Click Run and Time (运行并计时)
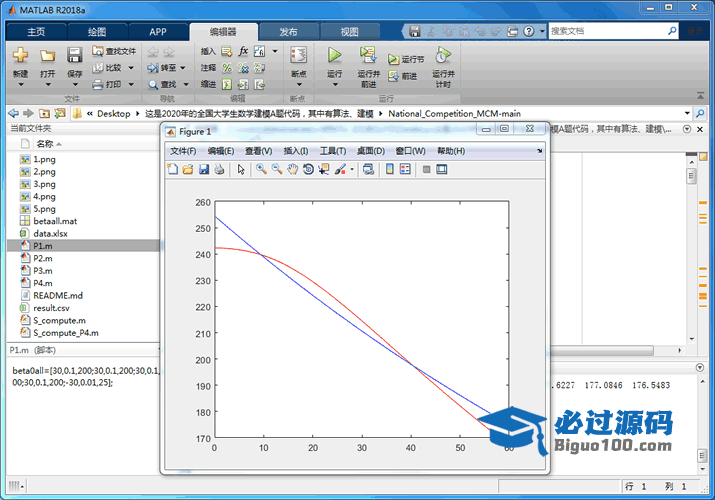 pos(443,66)
